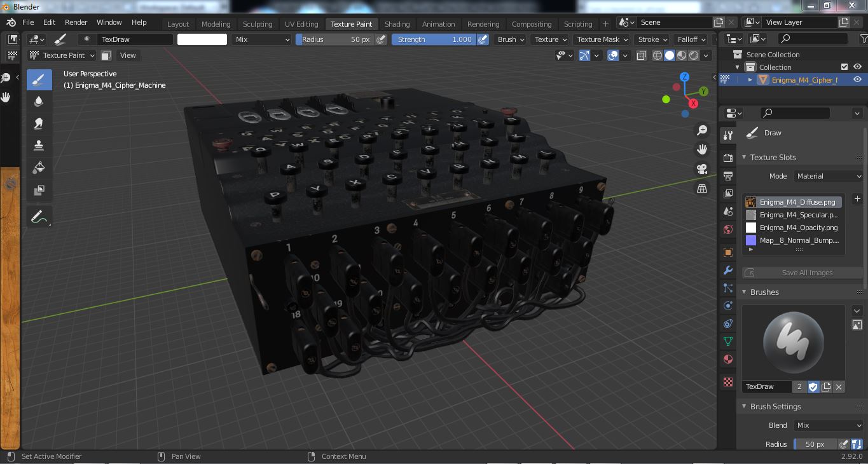This screenshot has height=464, width=868.
Task: Select the Clone stamp tool
Action: (x=39, y=146)
